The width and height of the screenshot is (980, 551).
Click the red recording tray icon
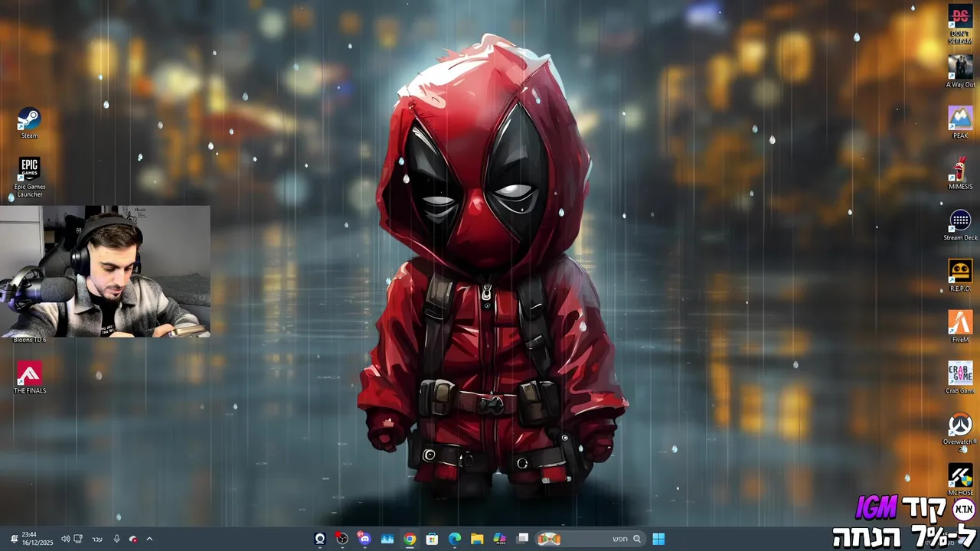click(x=133, y=539)
